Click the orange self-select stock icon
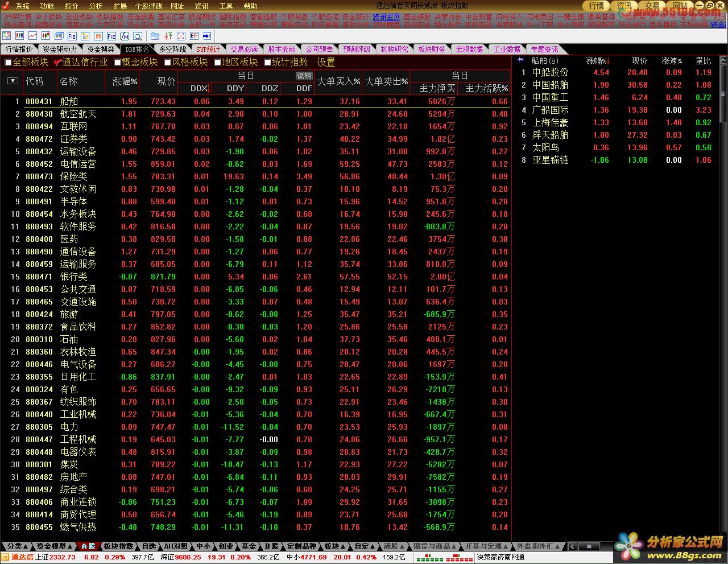728x564 pixels. (98, 36)
